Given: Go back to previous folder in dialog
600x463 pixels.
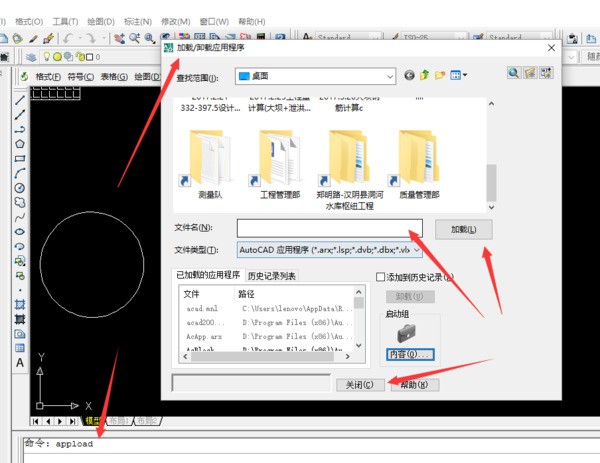Looking at the screenshot, I should coord(409,75).
